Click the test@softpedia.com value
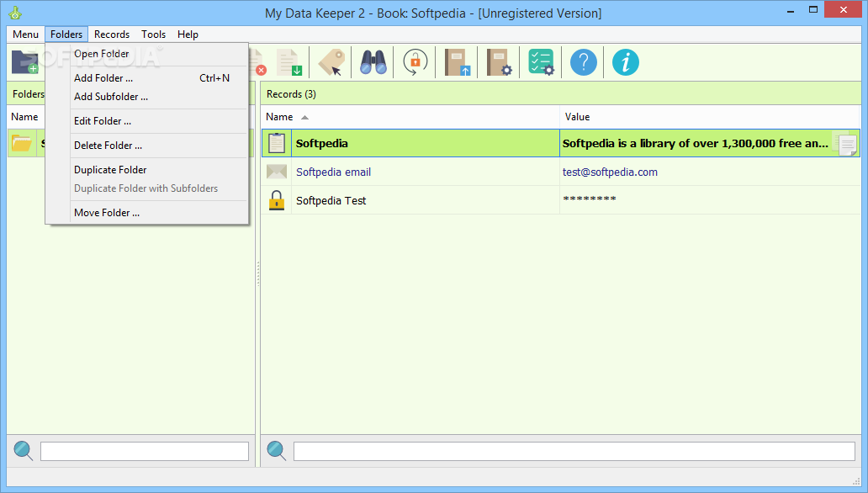Image resolution: width=868 pixels, height=493 pixels. pos(610,172)
